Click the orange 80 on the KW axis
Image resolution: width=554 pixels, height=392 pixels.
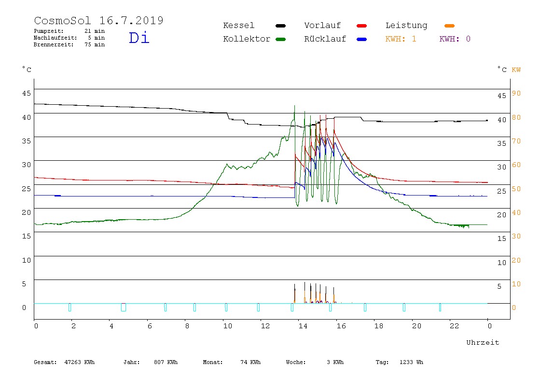516,117
